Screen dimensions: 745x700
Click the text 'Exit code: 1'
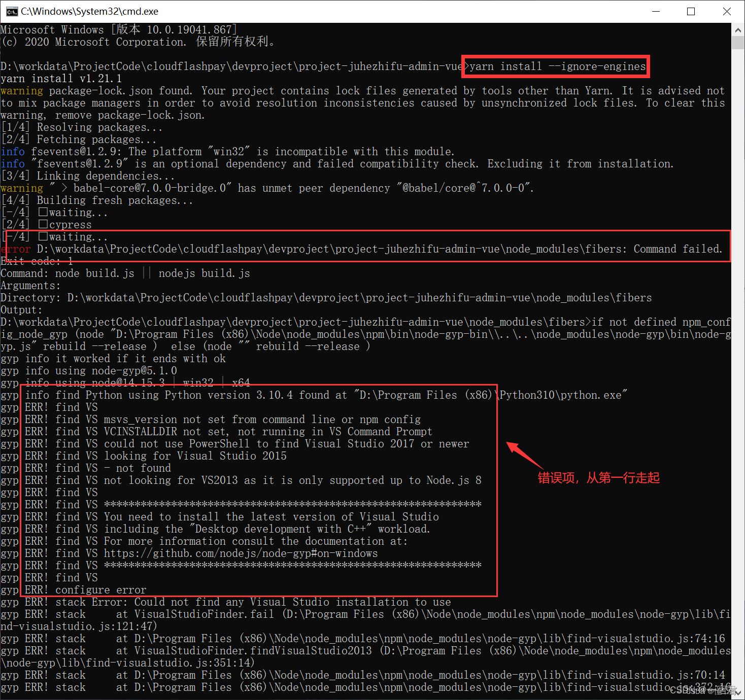coord(37,261)
